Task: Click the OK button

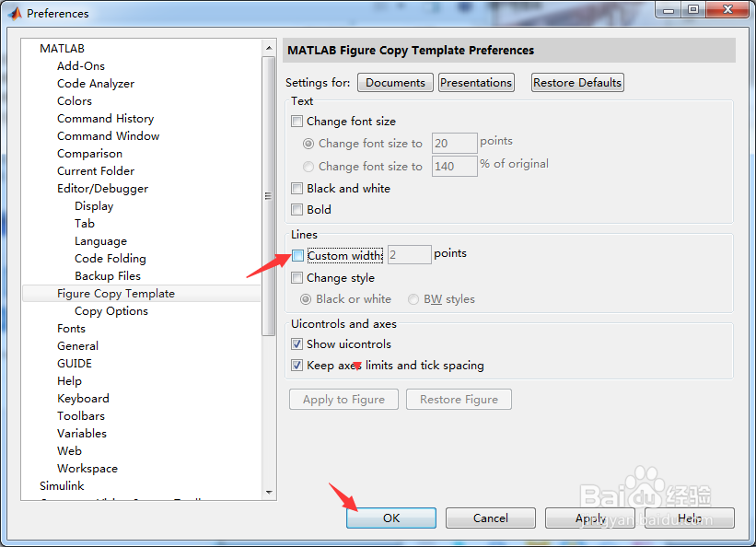Action: pos(391,518)
